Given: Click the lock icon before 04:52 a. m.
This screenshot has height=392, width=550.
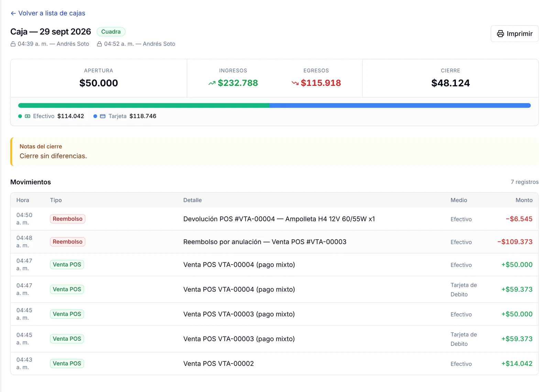Looking at the screenshot, I should (99, 44).
